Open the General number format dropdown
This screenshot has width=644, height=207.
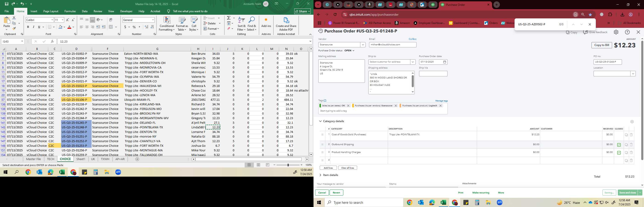pos(153,20)
